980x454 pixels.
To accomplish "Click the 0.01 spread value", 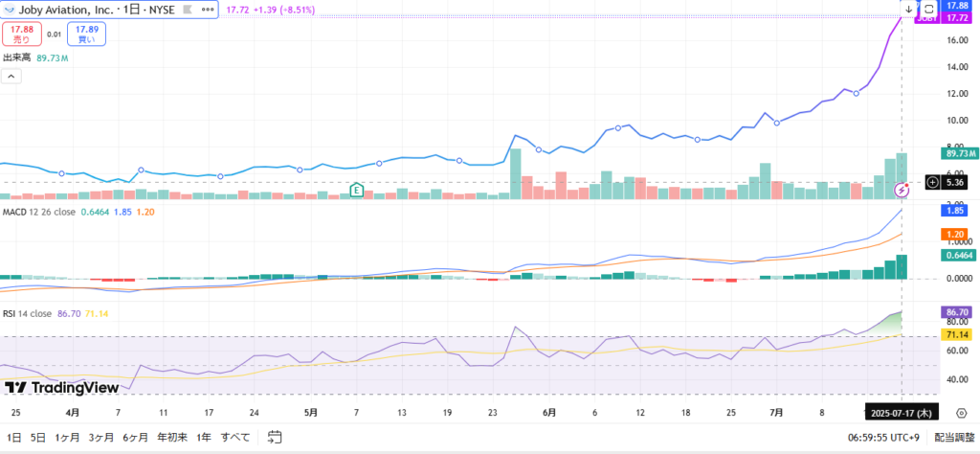I will point(54,34).
